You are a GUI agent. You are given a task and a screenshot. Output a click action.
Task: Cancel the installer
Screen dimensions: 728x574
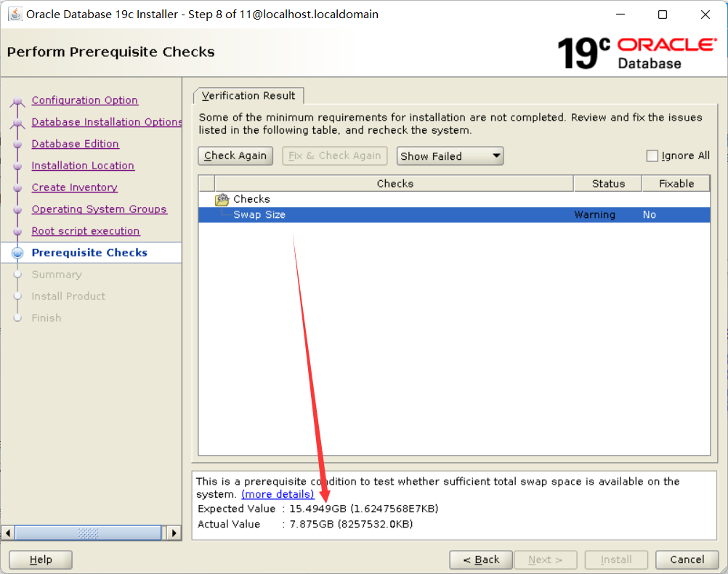[687, 559]
